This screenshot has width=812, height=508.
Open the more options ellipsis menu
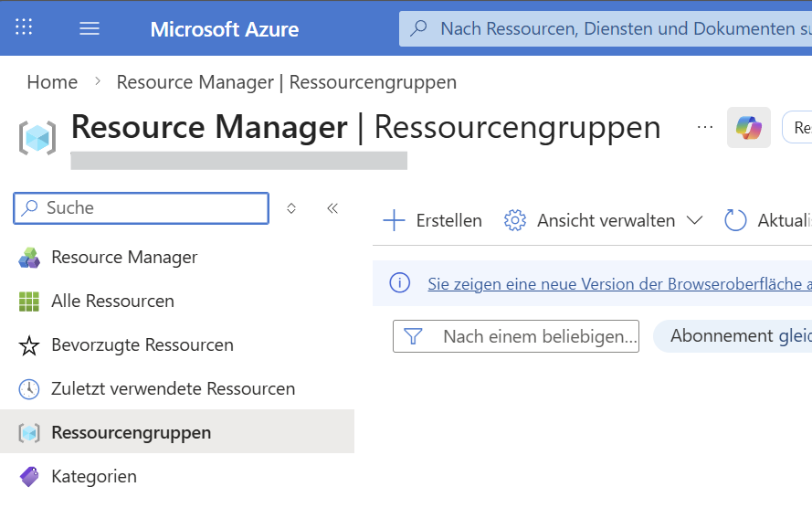pos(705,127)
